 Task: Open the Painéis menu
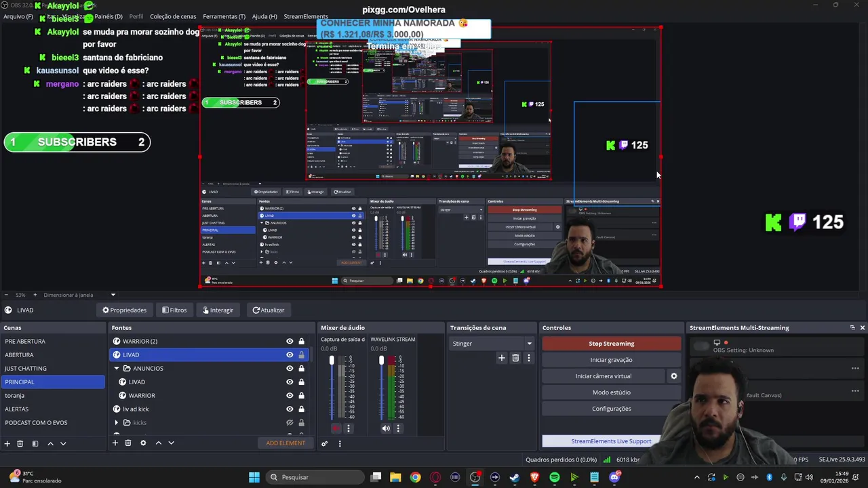108,16
